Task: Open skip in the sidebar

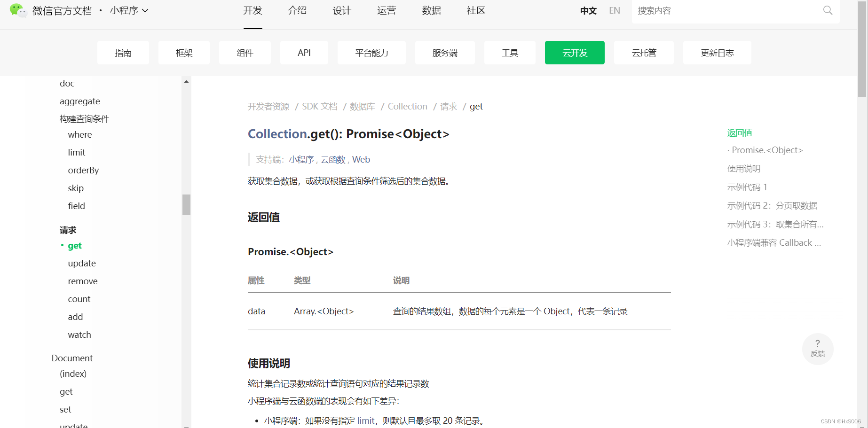Action: (x=76, y=188)
